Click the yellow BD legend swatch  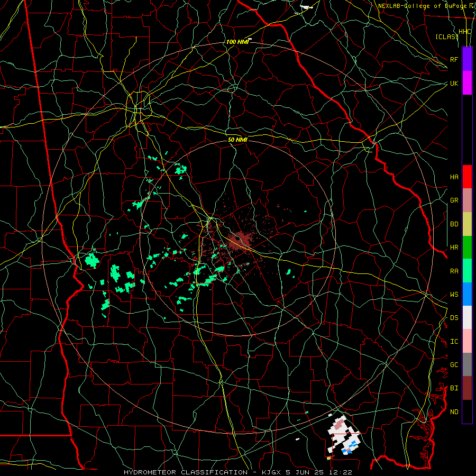pos(467,224)
